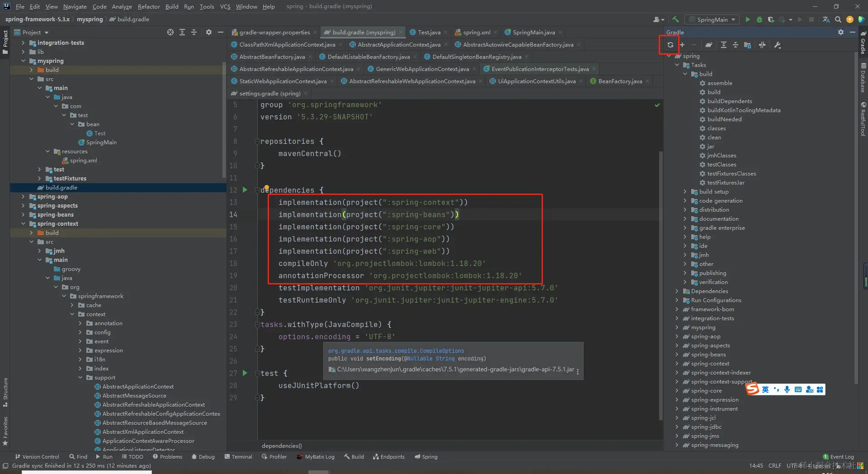Toggle Gradle offline mode
The width and height of the screenshot is (868, 474).
pyautogui.click(x=762, y=45)
